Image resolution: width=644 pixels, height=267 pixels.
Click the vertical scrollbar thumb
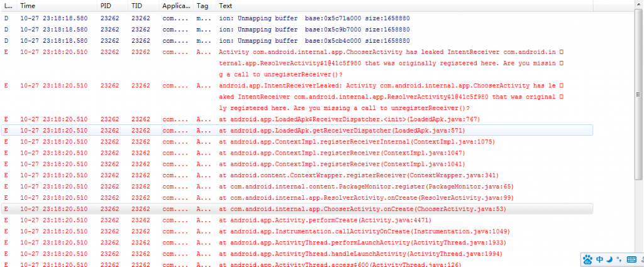coord(639,95)
